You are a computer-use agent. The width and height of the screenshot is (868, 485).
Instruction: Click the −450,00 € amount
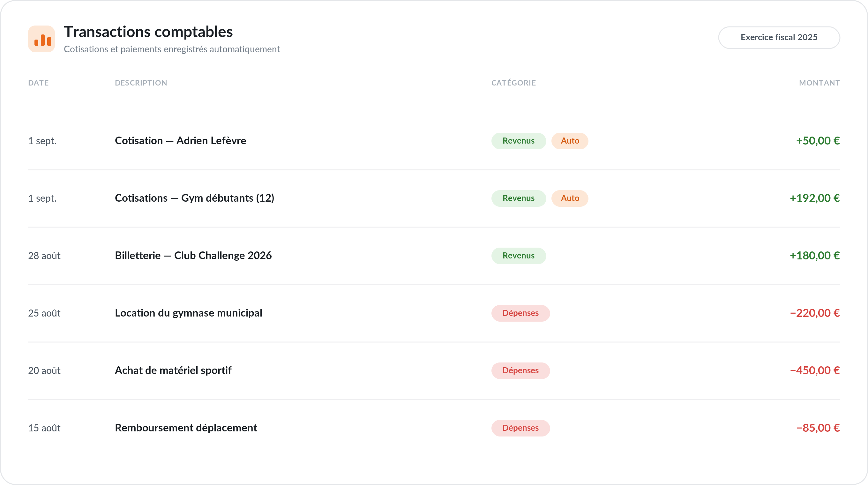point(814,370)
